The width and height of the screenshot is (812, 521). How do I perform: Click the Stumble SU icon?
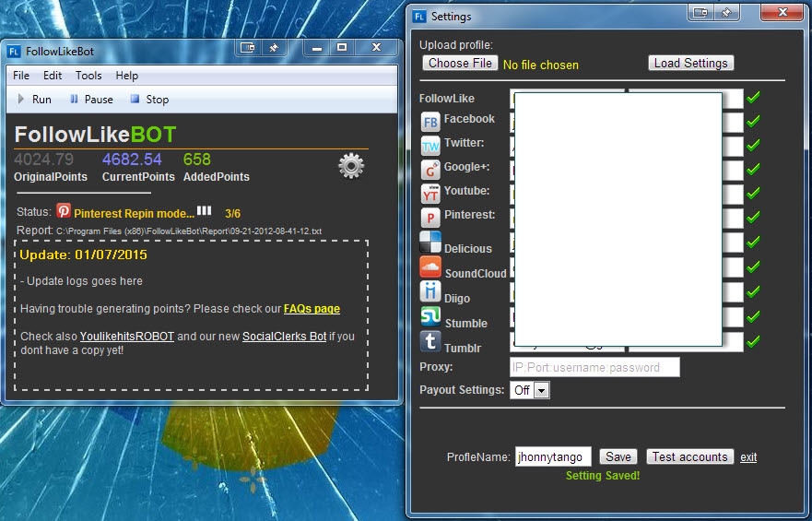[430, 316]
